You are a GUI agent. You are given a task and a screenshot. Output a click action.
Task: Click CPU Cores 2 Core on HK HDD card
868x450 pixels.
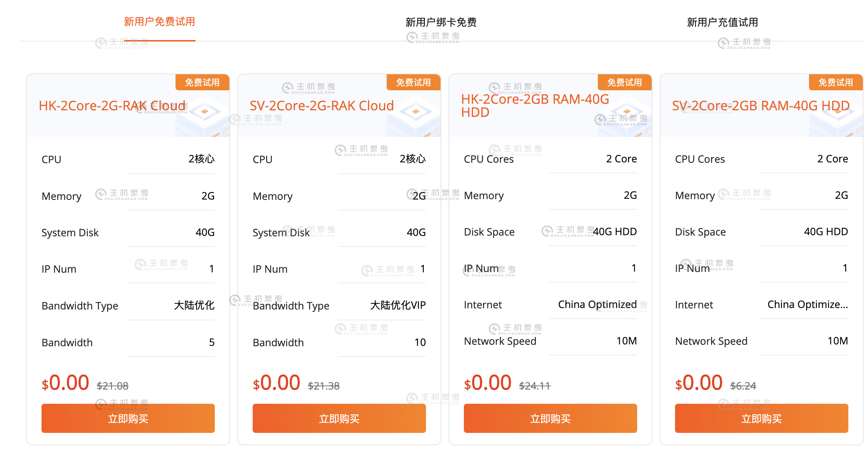click(622, 159)
